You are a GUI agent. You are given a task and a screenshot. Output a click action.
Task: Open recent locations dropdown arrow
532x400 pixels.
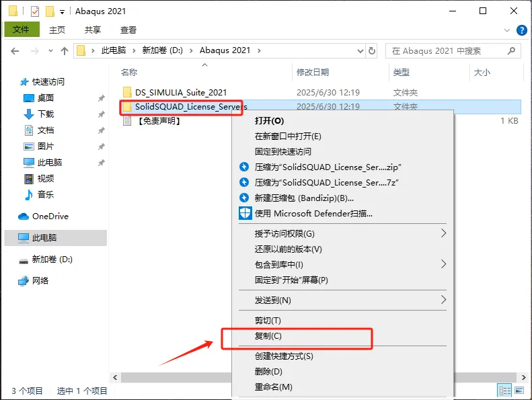click(50, 51)
